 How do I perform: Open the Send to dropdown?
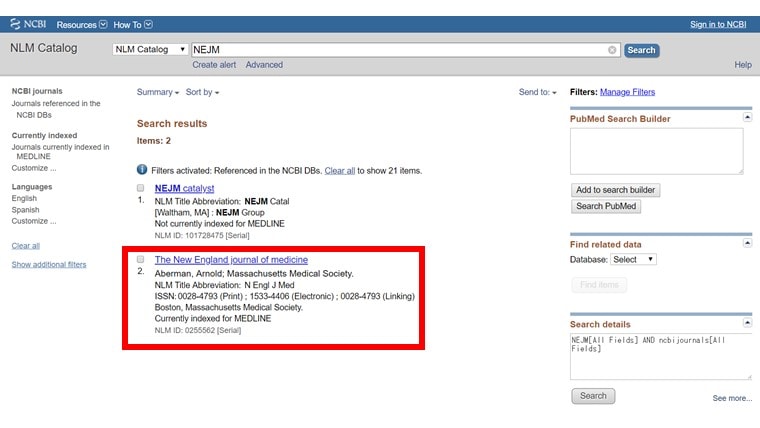coord(538,92)
